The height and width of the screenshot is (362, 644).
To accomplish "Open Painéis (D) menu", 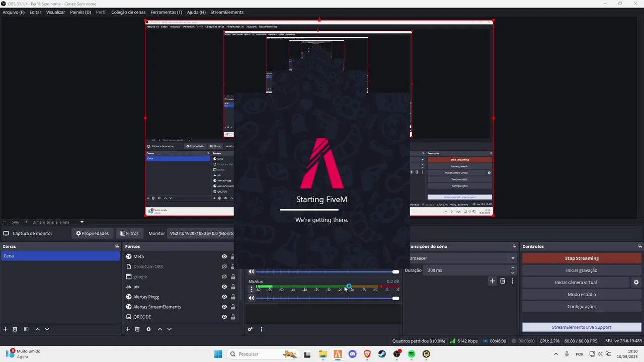I will [80, 12].
